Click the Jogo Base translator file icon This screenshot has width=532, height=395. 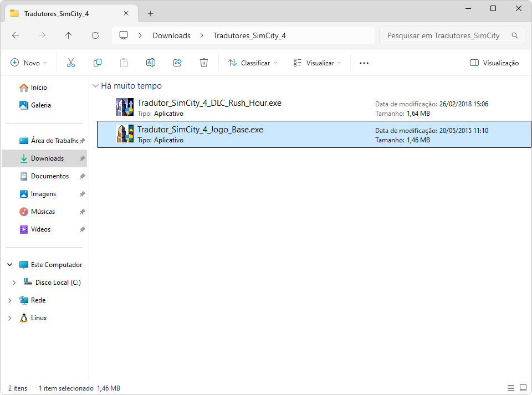125,134
